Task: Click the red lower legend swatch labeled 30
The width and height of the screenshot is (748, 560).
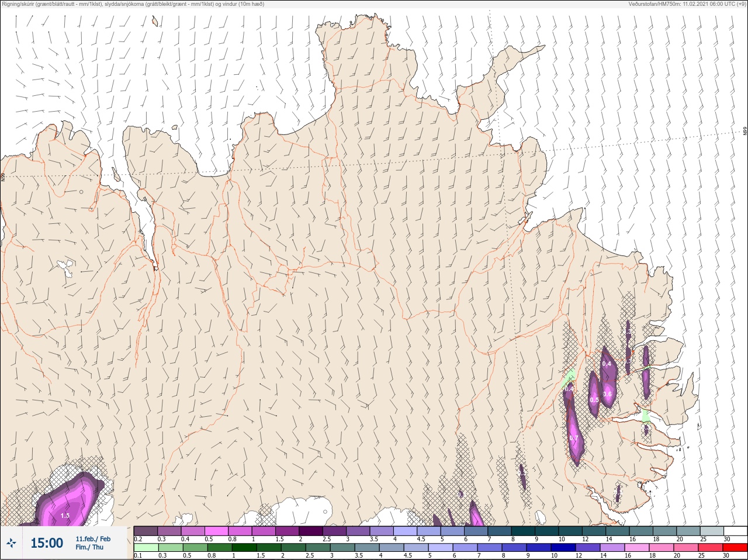Action: pos(735,548)
